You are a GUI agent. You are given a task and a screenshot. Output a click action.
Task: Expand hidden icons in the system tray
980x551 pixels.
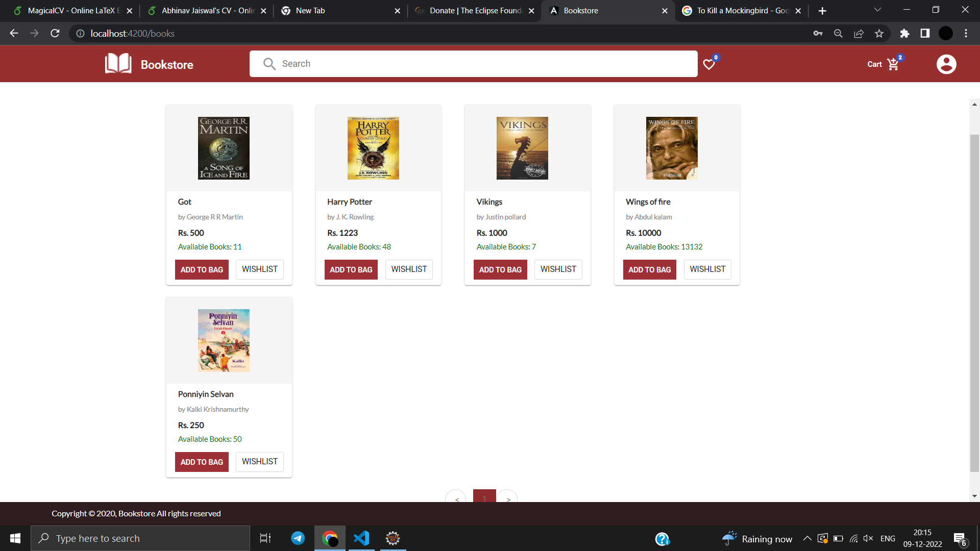[808, 538]
